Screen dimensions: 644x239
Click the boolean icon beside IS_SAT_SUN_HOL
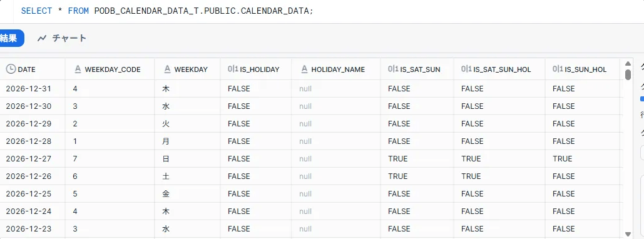click(x=466, y=69)
